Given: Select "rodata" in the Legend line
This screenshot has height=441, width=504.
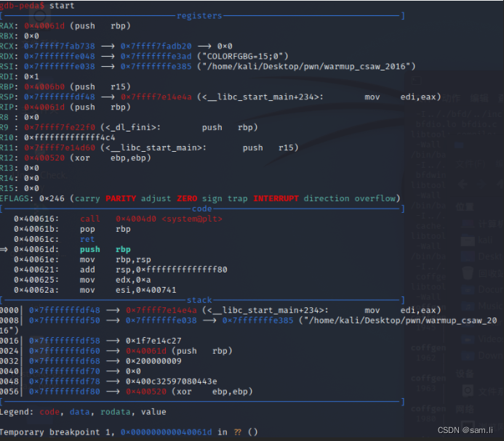Looking at the screenshot, I should [x=116, y=412].
